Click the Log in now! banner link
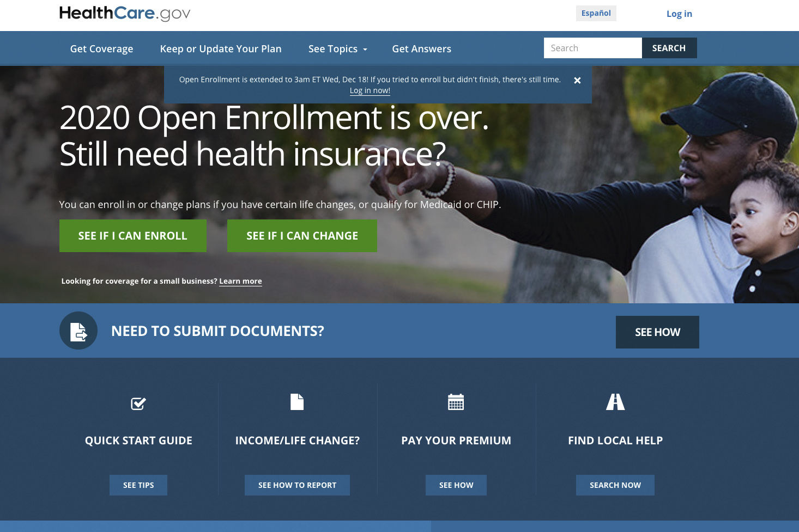 click(370, 90)
